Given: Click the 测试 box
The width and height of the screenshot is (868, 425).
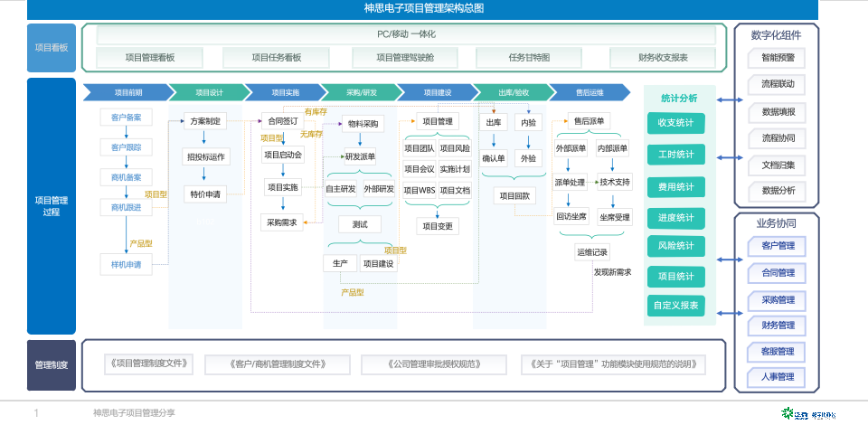Looking at the screenshot, I should (359, 224).
